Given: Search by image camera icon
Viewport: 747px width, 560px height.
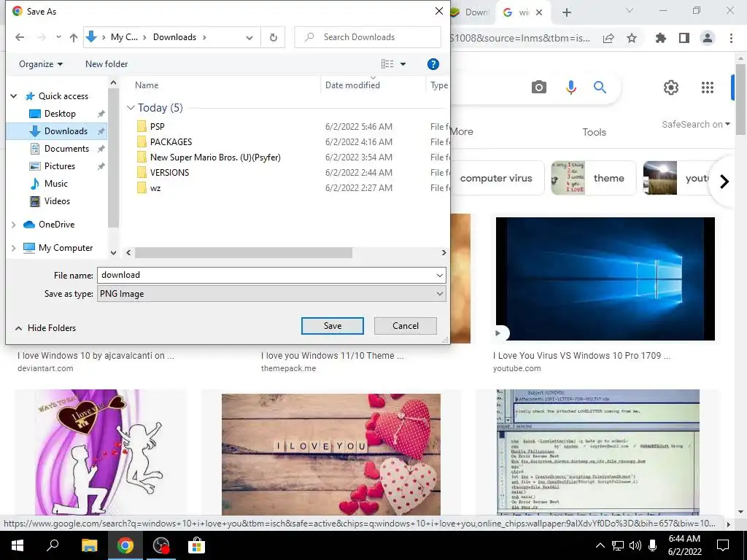Looking at the screenshot, I should pos(539,87).
